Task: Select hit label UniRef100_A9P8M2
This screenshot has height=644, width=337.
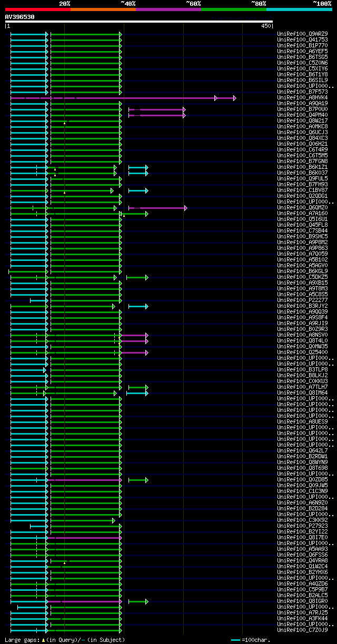Action: coord(302,243)
